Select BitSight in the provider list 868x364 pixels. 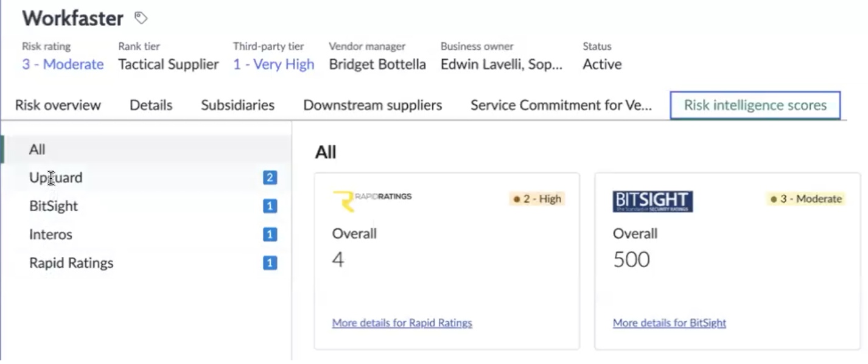(146, 206)
